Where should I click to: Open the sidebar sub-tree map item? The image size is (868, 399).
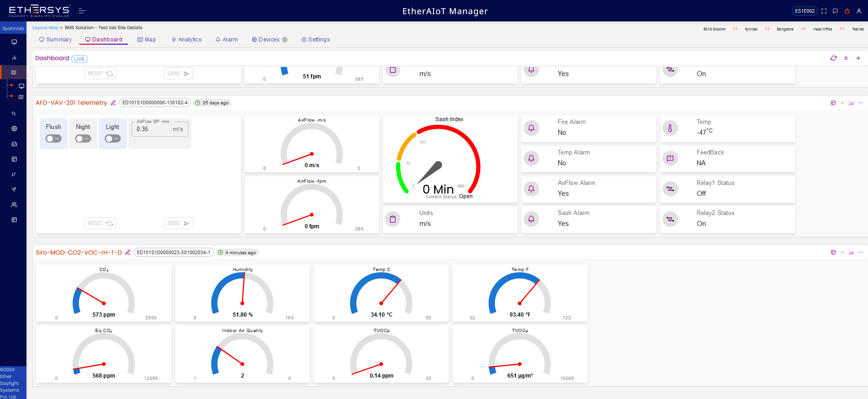click(21, 97)
